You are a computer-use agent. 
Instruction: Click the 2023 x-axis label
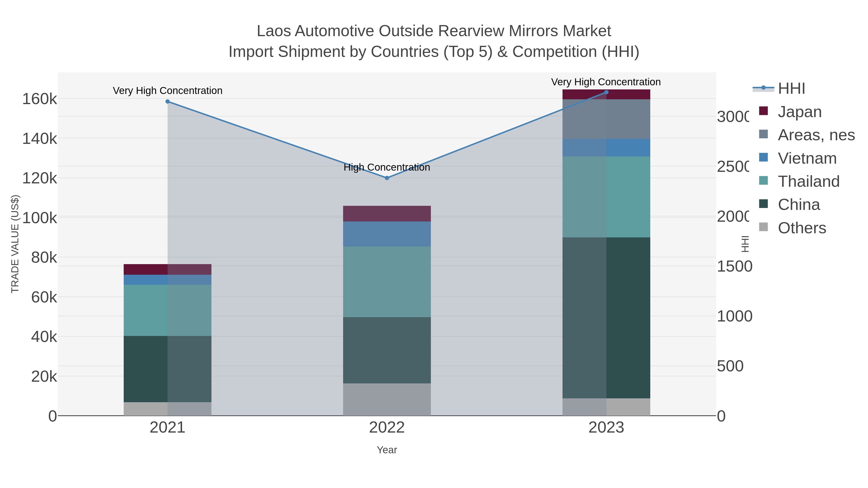[606, 428]
